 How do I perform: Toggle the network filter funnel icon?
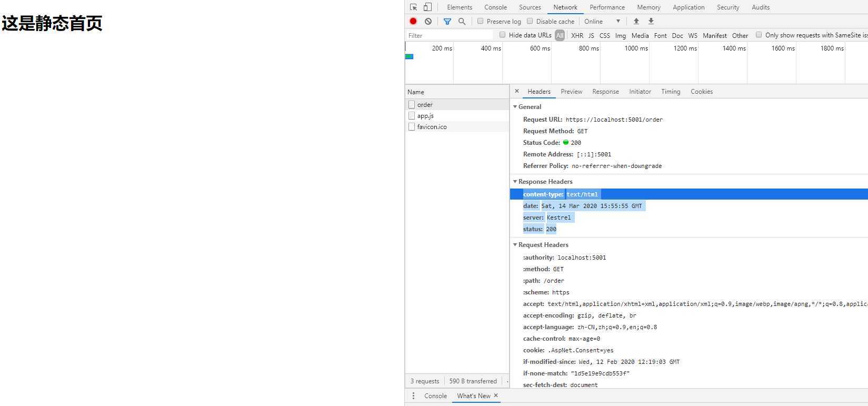click(447, 21)
